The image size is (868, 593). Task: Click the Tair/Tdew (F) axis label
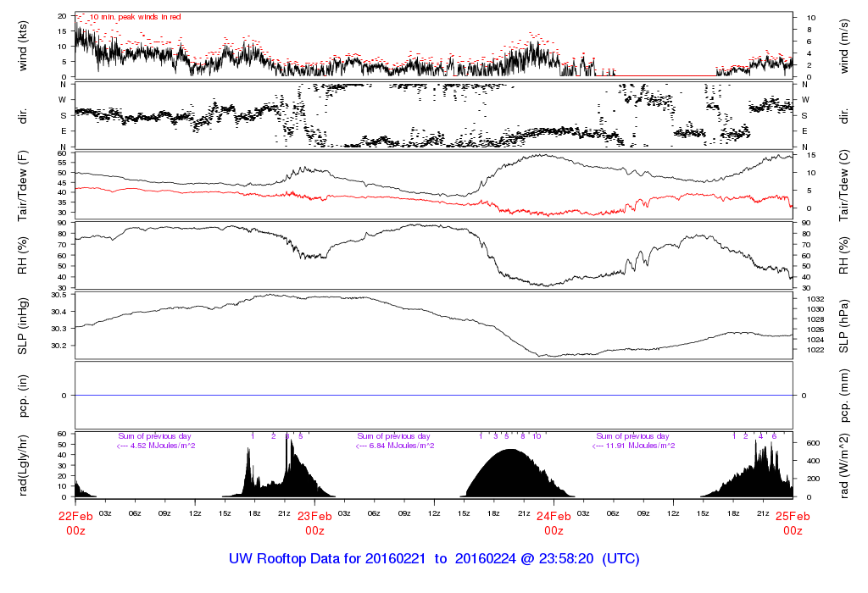coord(24,186)
